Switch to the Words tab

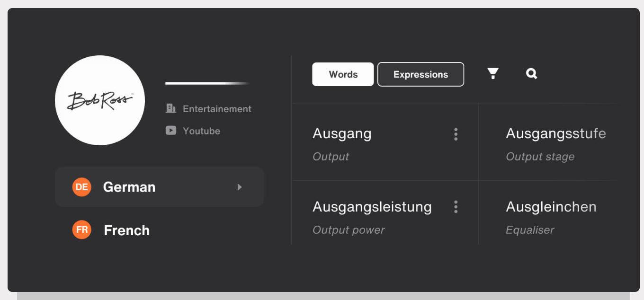pyautogui.click(x=343, y=74)
